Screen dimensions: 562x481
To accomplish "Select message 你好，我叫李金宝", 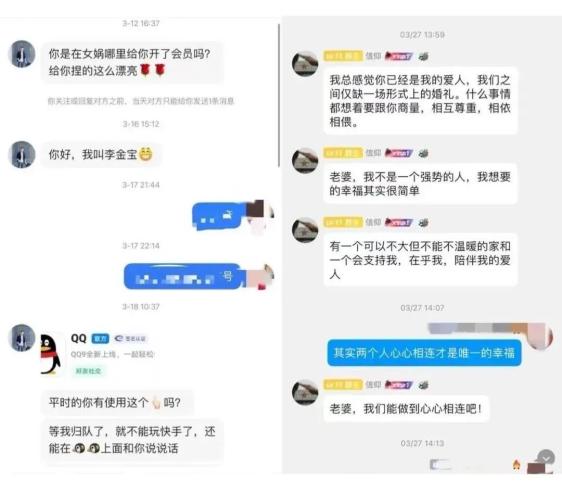I will point(101,154).
